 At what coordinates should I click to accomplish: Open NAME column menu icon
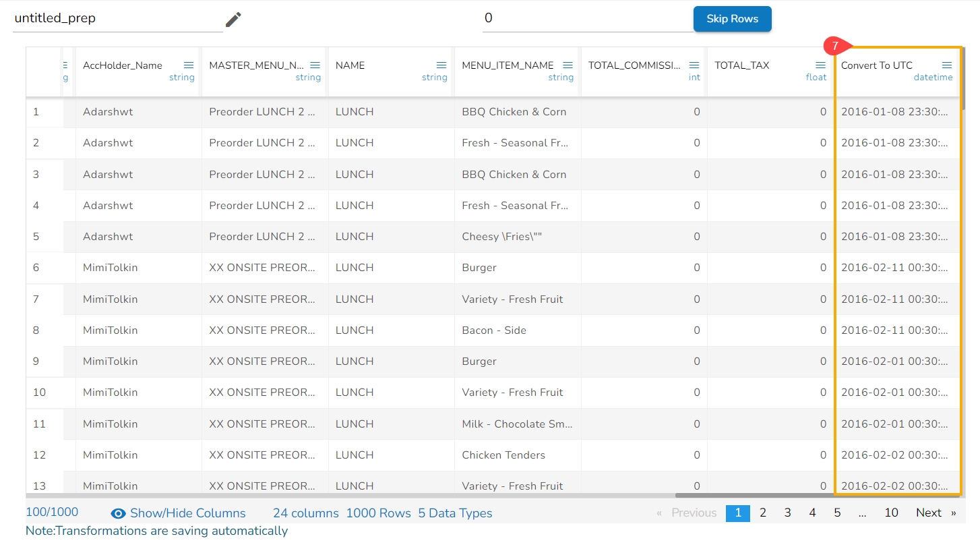coord(441,65)
